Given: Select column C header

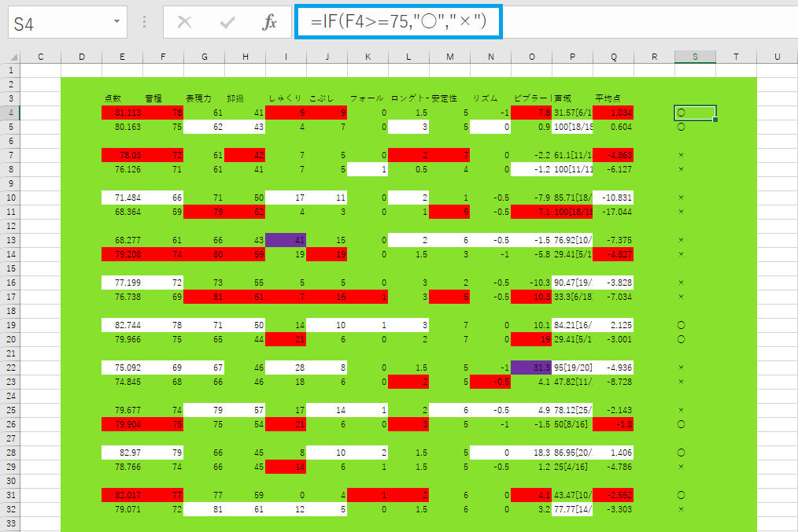Looking at the screenshot, I should pyautogui.click(x=41, y=57).
